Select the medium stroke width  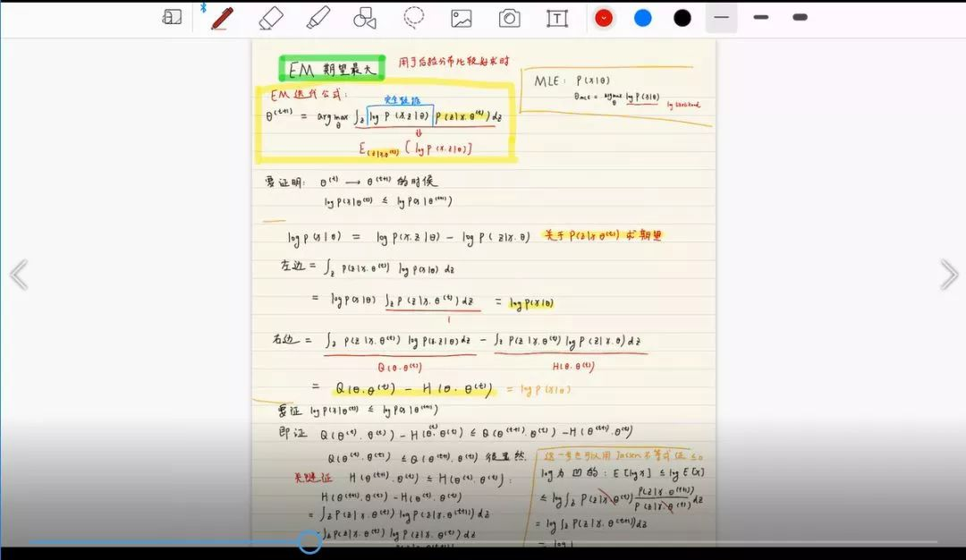[x=761, y=17]
